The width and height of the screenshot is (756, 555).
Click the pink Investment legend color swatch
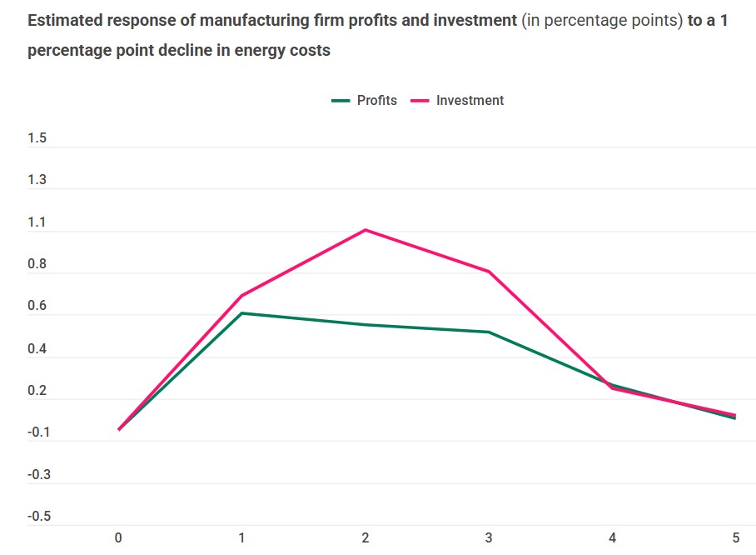pyautogui.click(x=420, y=101)
